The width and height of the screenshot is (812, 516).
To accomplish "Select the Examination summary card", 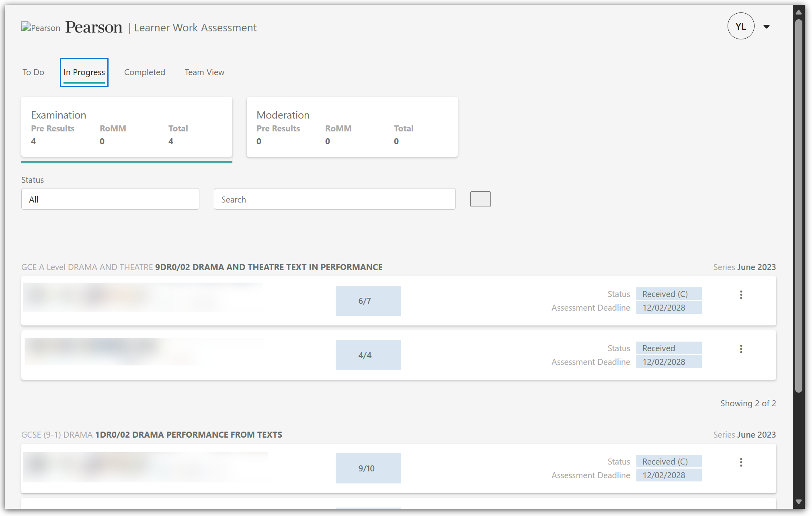I will coord(127,127).
